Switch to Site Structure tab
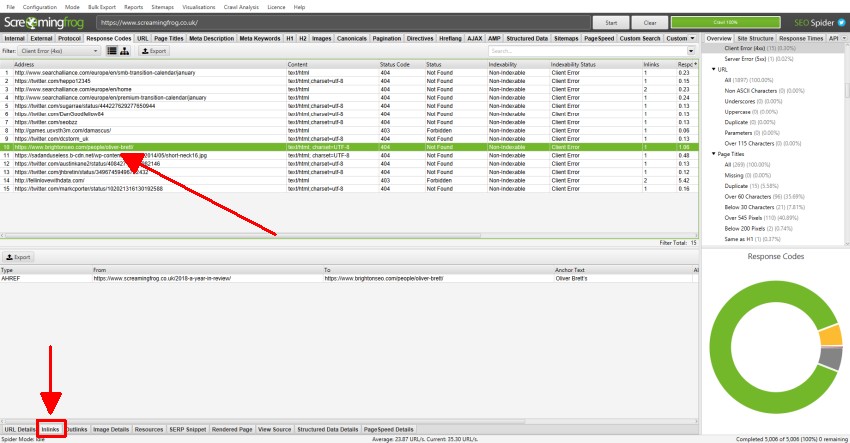 click(x=755, y=38)
